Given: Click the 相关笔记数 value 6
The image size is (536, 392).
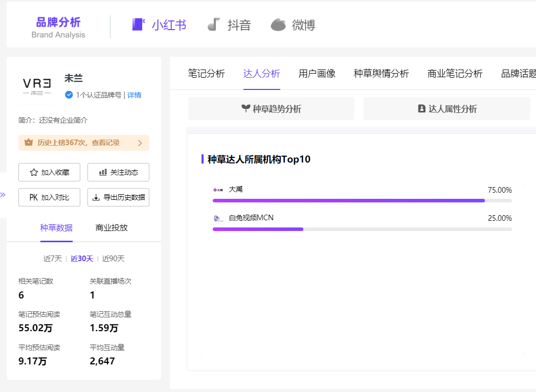Looking at the screenshot, I should pos(21,295).
